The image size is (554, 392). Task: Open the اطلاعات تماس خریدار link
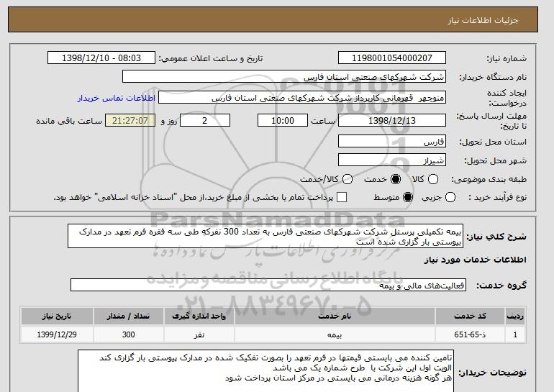pos(117,98)
